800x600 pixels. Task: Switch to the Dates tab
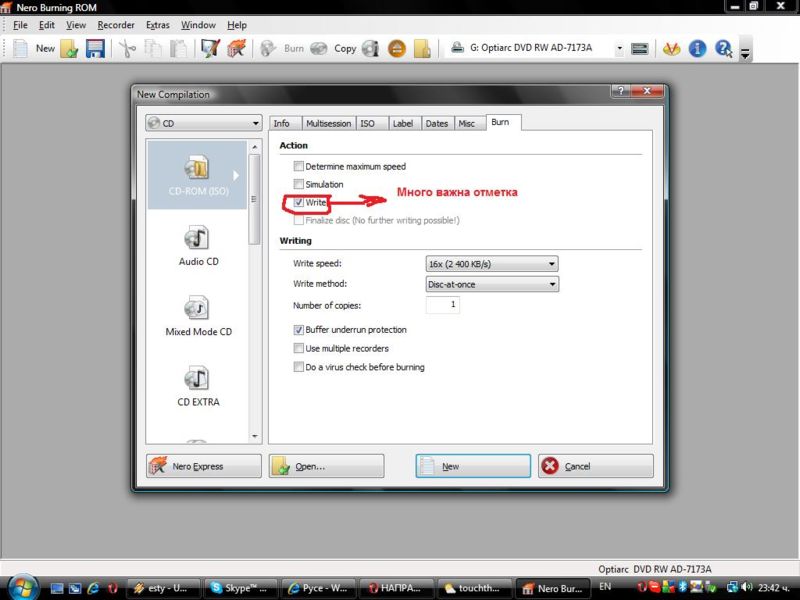pyautogui.click(x=437, y=123)
